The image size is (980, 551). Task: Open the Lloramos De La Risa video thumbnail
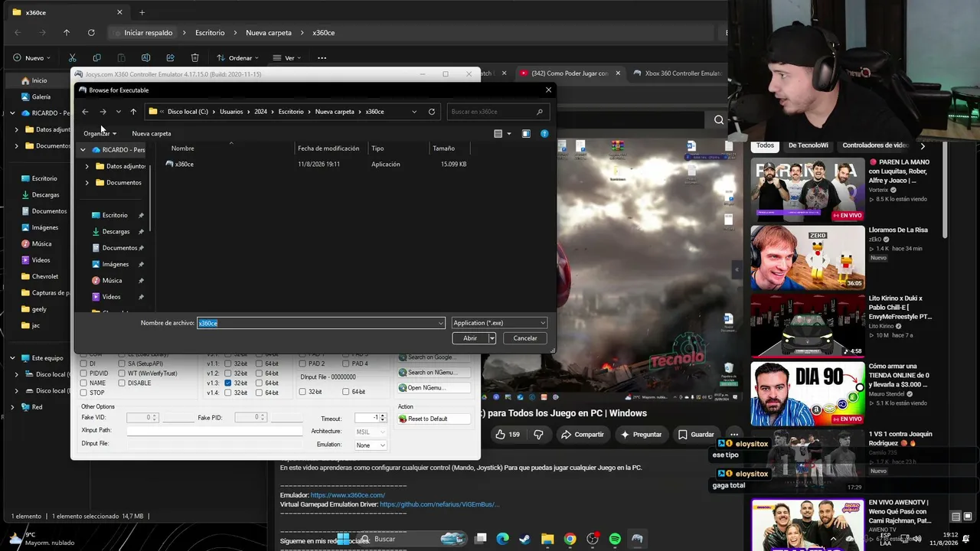coord(808,258)
